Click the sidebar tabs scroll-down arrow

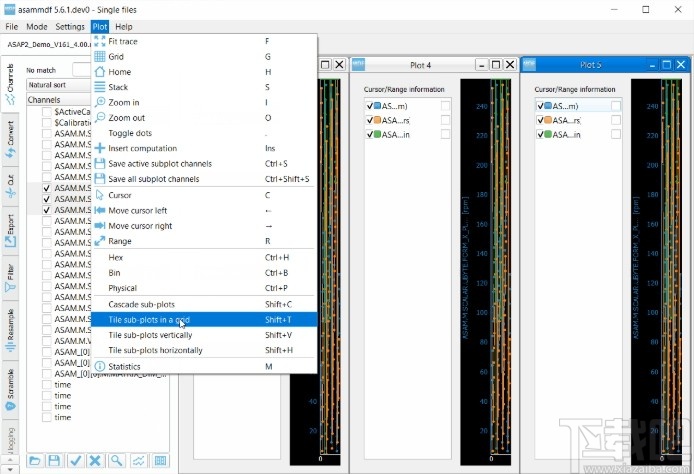pos(10,469)
